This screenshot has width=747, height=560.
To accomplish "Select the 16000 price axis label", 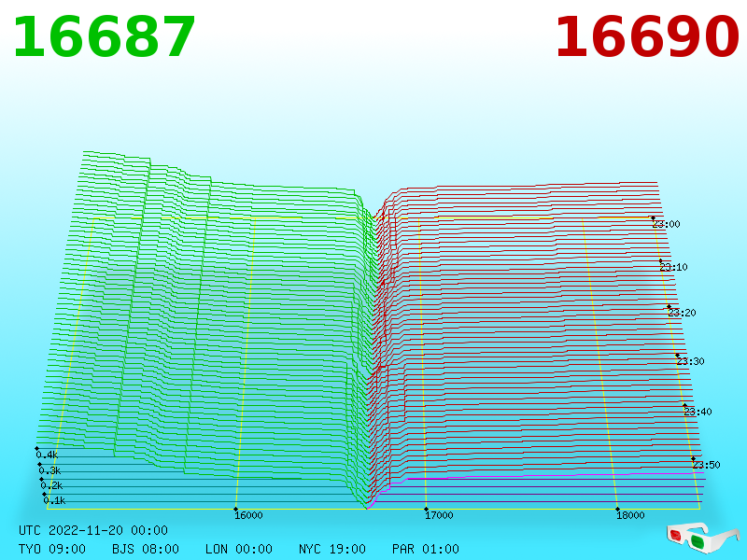I will click(x=248, y=515).
